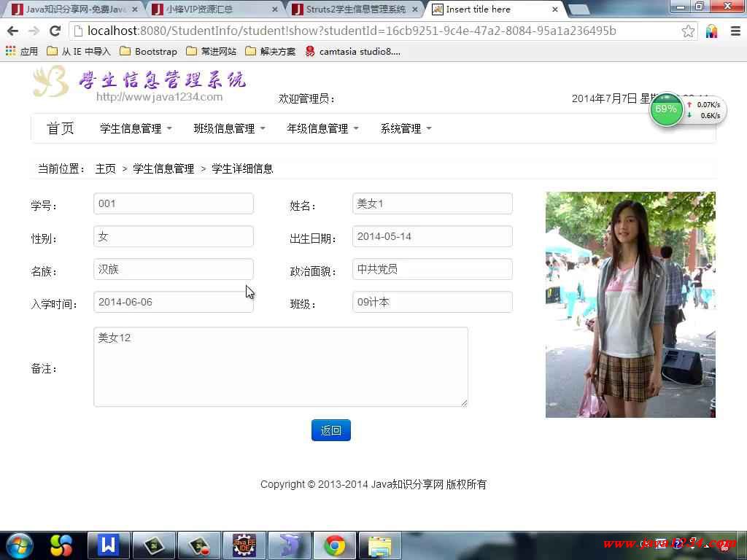Image resolution: width=747 pixels, height=560 pixels.
Task: Click the green 69% memory indicator circle
Action: (x=666, y=109)
